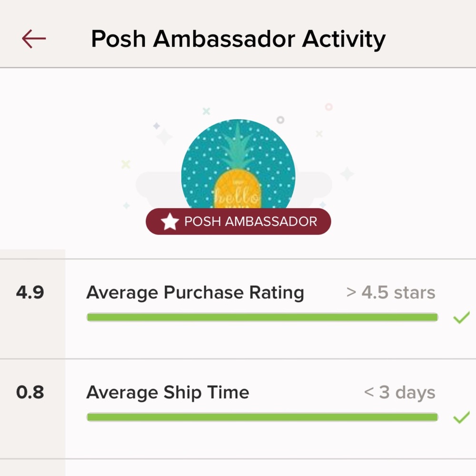The width and height of the screenshot is (476, 476).
Task: Click the Average Ship Time progress bar
Action: [x=262, y=417]
